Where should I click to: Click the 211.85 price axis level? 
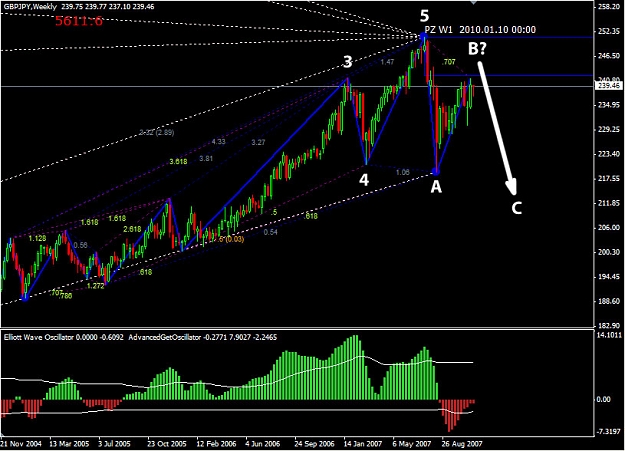[609, 203]
